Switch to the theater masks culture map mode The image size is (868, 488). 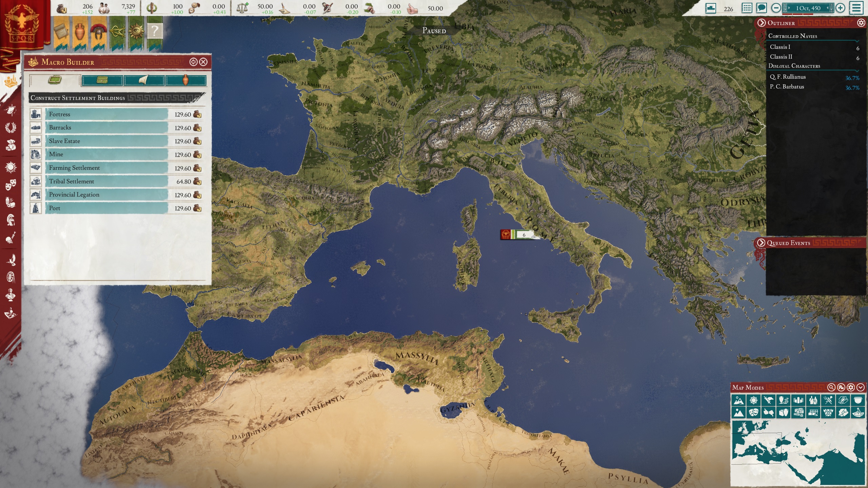pyautogui.click(x=753, y=412)
